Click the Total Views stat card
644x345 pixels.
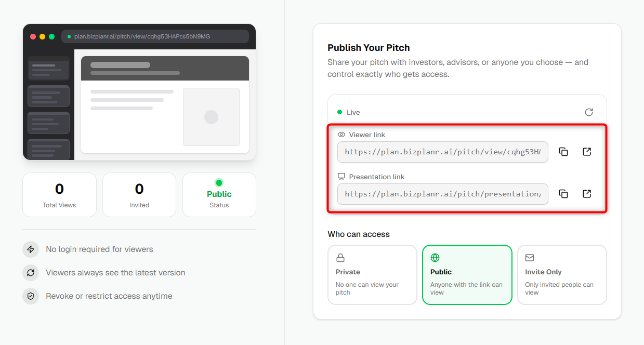(59, 195)
